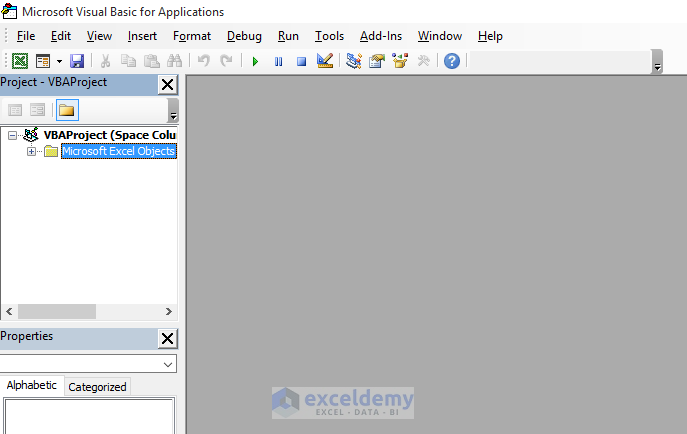Screen dimensions: 687x434
Task: Open the Window menu
Action: pyautogui.click(x=439, y=36)
